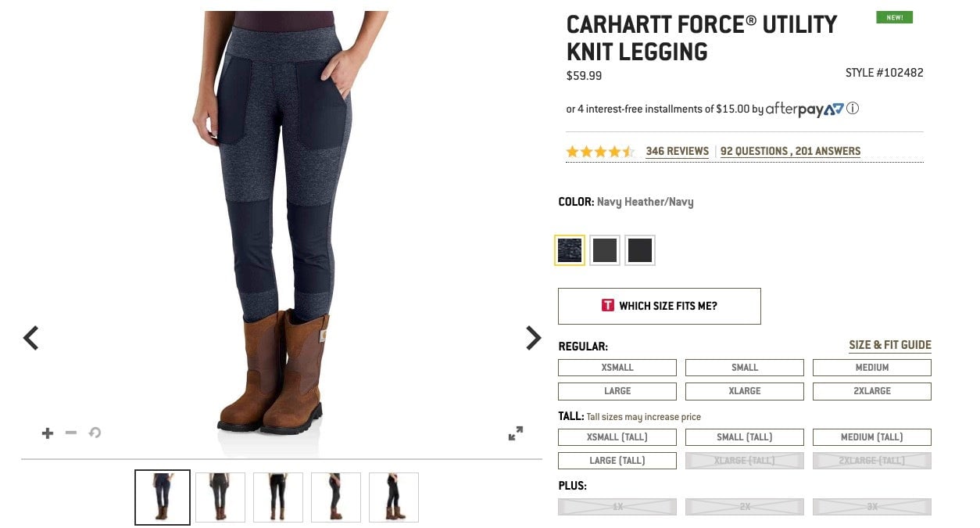View the last product thumbnail image
980x528 pixels.
tap(394, 497)
